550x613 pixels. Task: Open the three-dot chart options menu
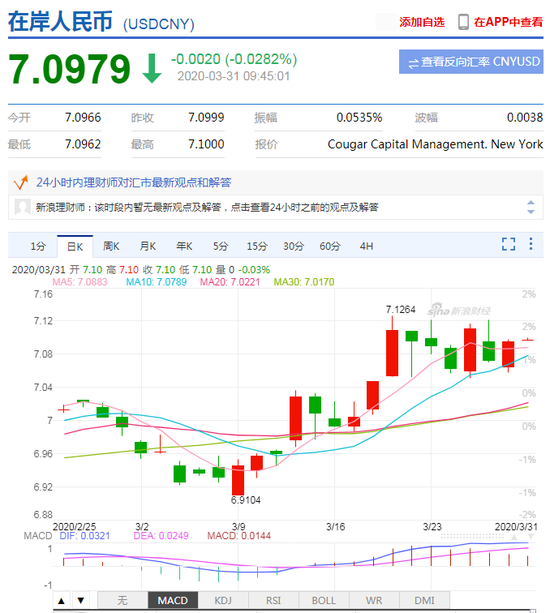click(530, 244)
